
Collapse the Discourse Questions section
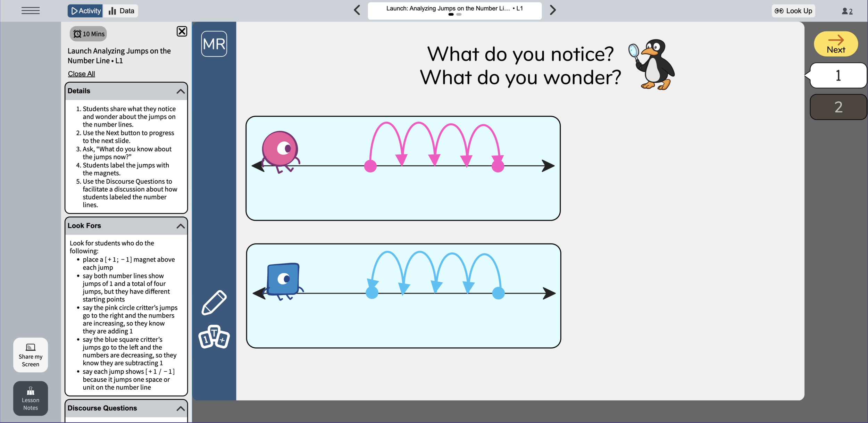(180, 408)
